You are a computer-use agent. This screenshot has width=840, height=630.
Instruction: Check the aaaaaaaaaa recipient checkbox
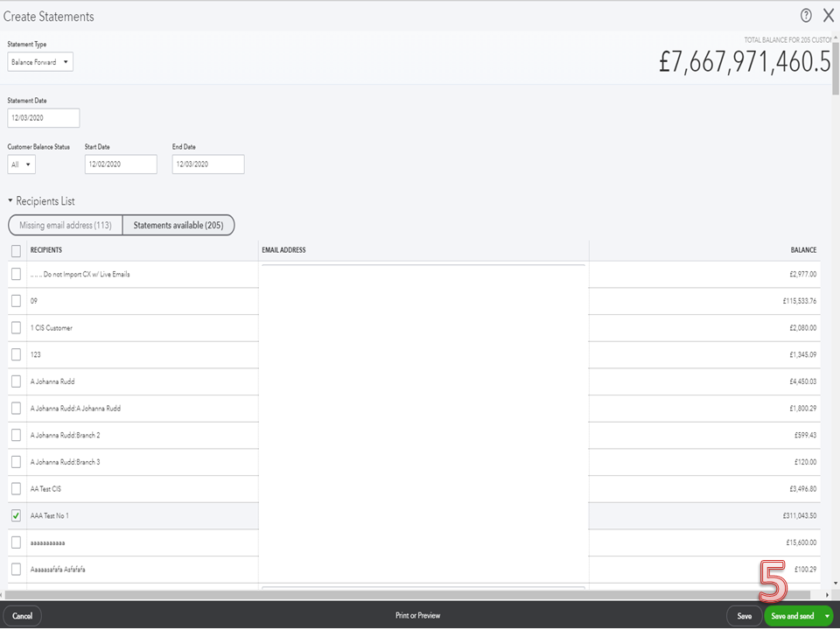coord(16,542)
